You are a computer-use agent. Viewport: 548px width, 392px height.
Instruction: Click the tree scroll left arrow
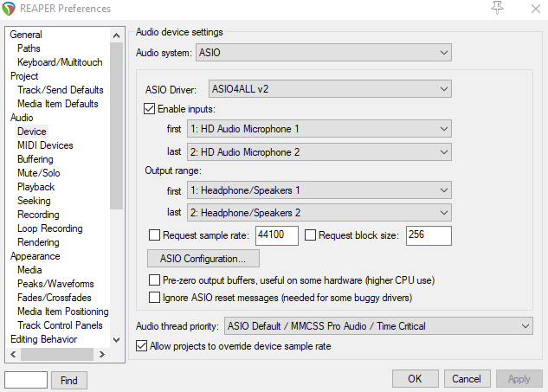pos(13,354)
